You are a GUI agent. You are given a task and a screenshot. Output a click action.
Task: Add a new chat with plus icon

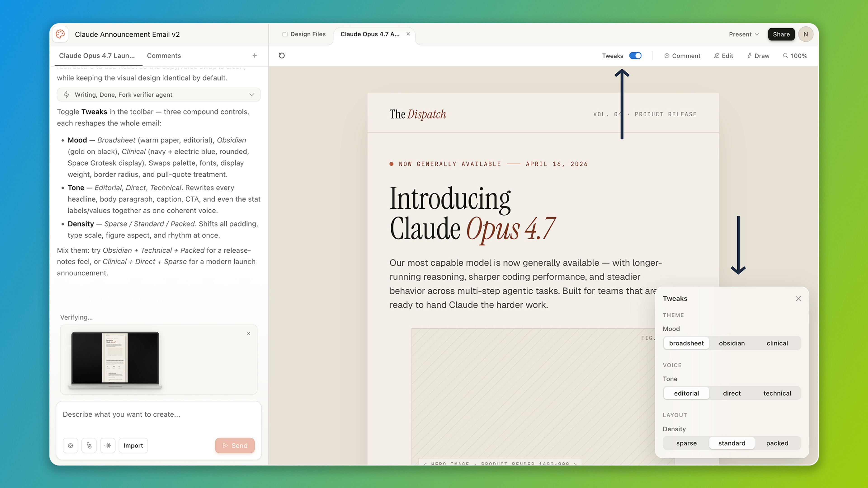pos(255,56)
